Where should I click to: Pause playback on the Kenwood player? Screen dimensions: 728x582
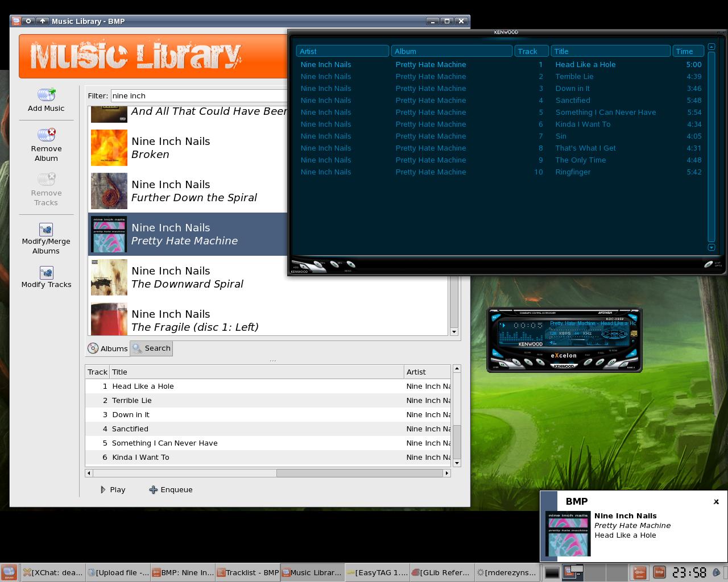coord(528,362)
